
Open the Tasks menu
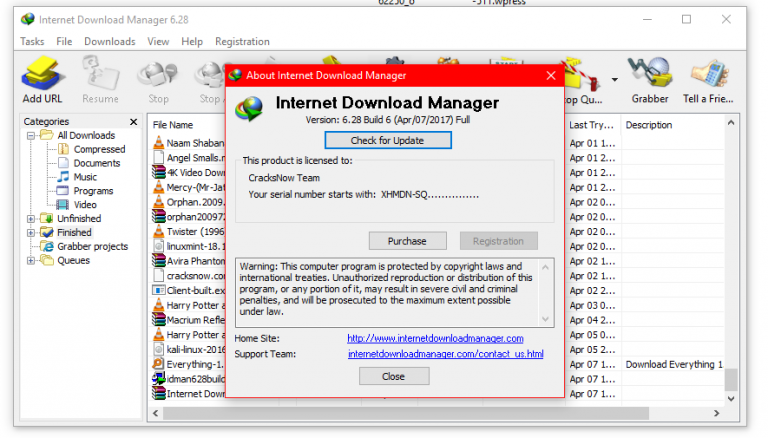pos(32,42)
